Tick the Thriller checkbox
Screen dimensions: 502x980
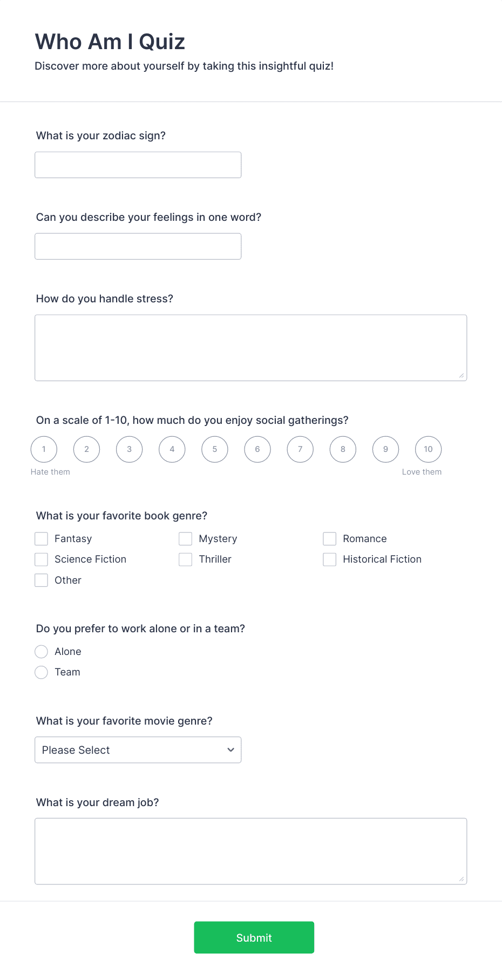pos(186,559)
